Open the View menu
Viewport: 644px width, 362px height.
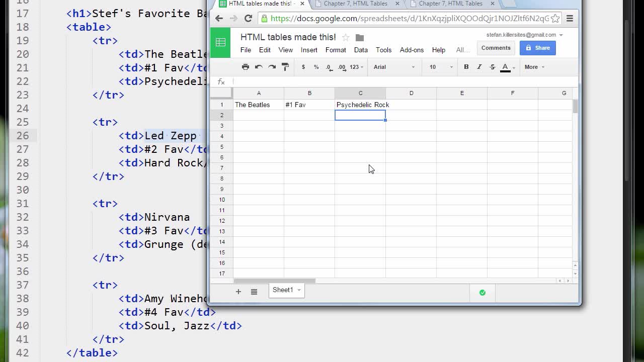(286, 50)
